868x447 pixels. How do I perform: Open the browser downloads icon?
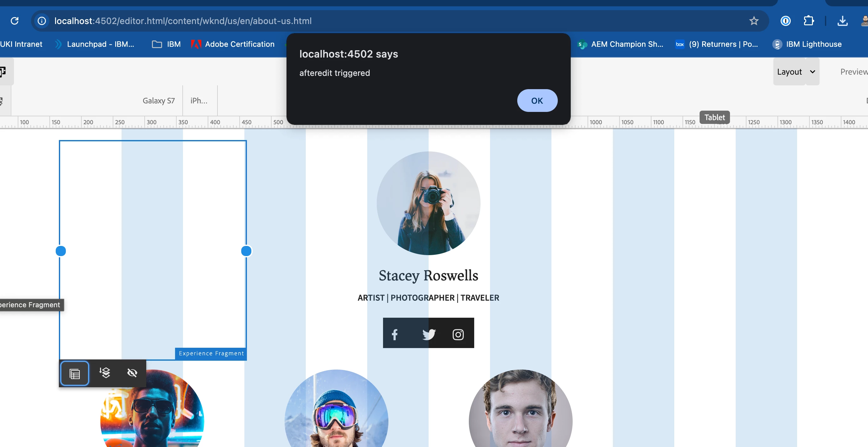pos(842,21)
